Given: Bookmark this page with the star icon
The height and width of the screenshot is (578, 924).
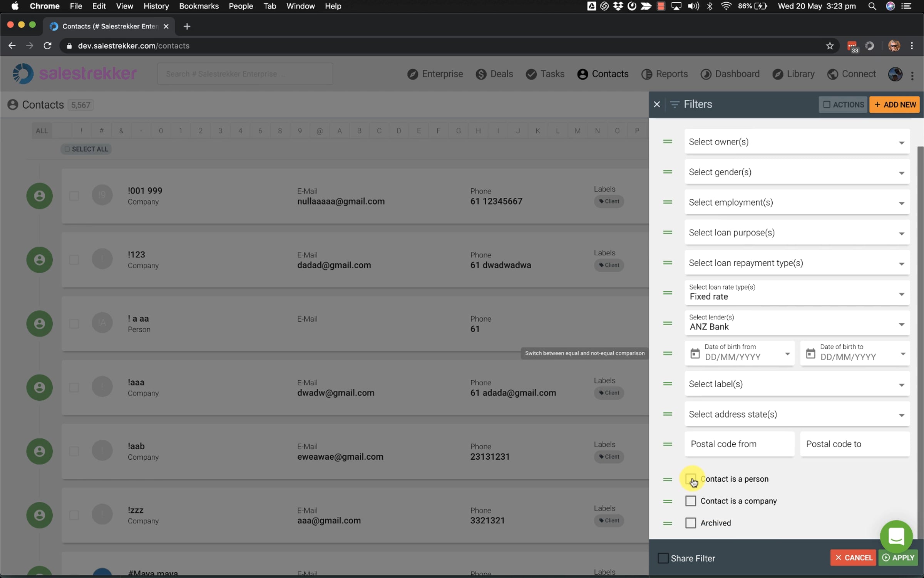Looking at the screenshot, I should point(830,46).
